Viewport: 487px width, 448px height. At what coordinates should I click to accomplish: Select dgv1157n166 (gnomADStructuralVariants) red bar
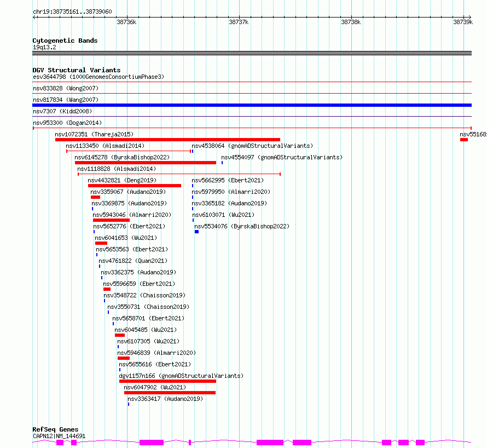[x=168, y=381]
